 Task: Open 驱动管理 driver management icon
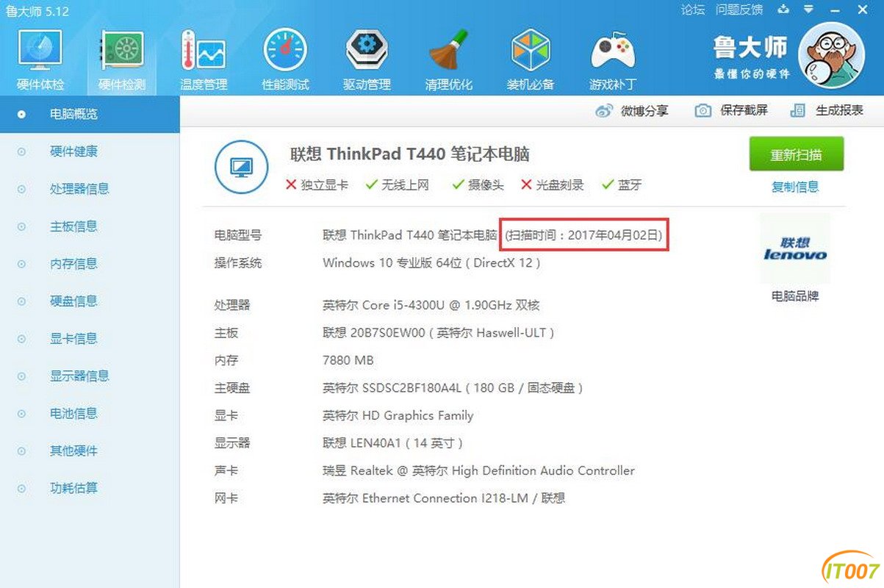point(367,51)
